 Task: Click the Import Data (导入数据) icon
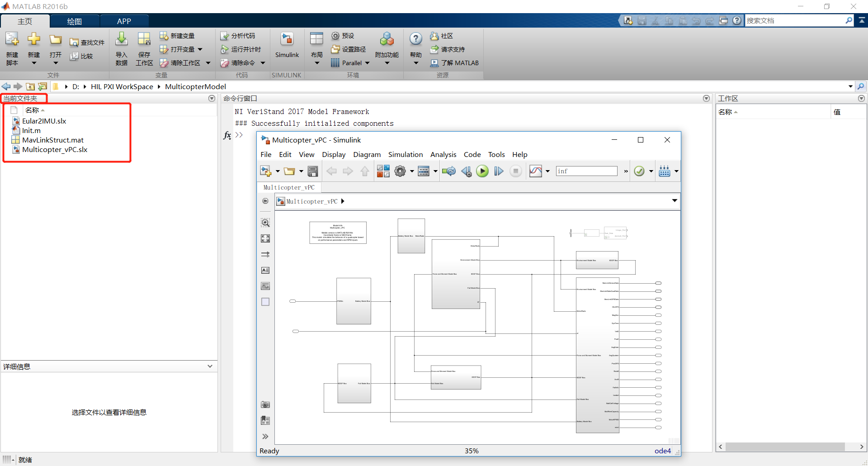pos(122,39)
